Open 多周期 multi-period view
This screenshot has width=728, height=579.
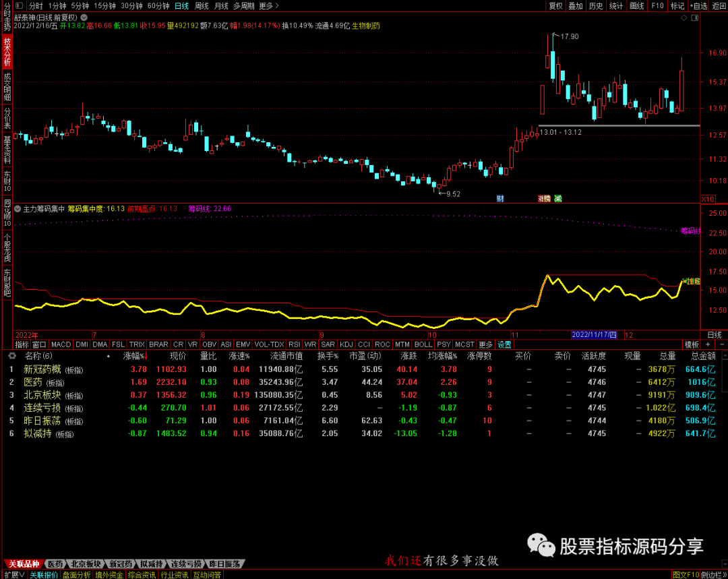point(244,5)
